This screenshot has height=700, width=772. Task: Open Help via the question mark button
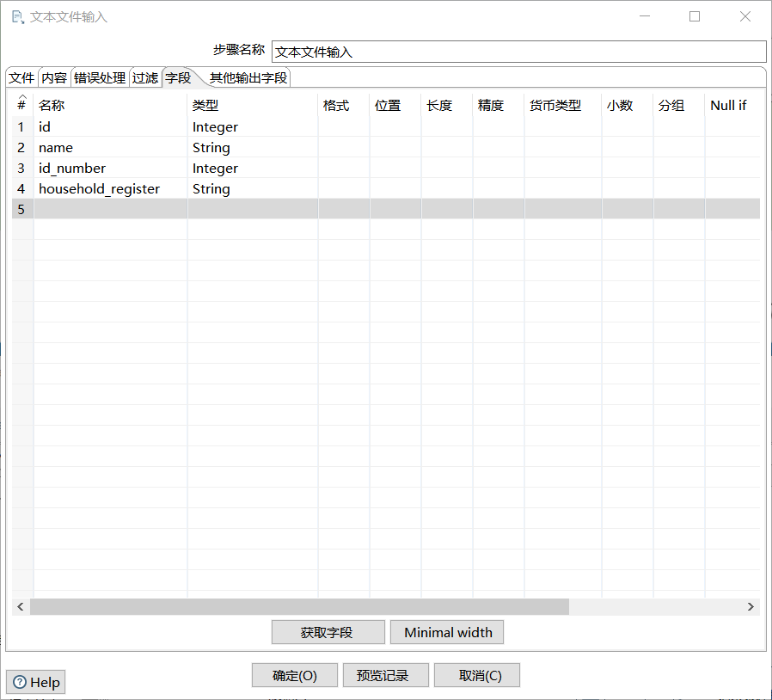point(36,682)
